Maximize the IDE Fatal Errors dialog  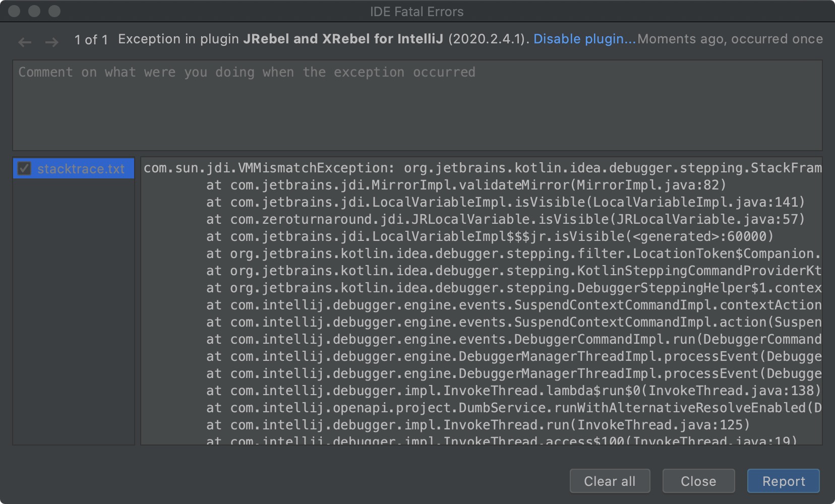pos(54,11)
